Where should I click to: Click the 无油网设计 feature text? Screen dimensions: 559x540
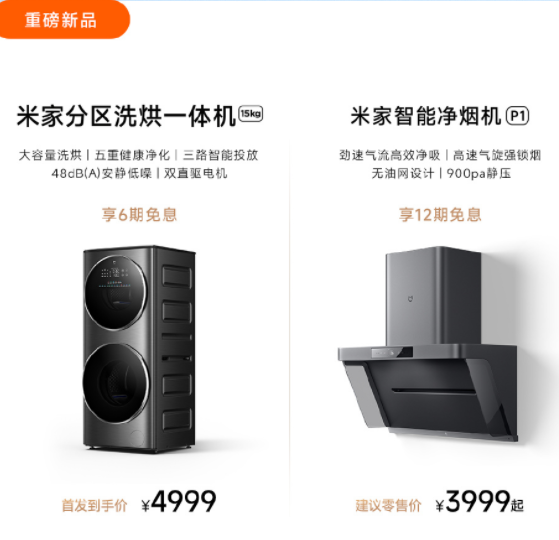click(403, 174)
